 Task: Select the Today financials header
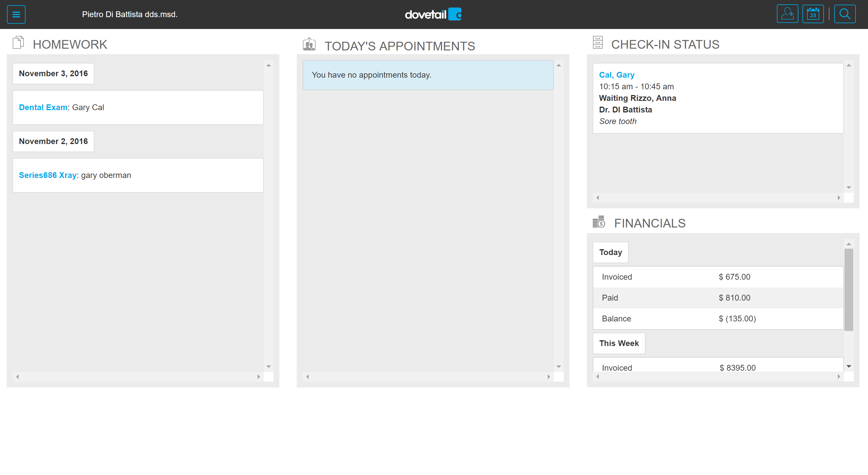pyautogui.click(x=610, y=252)
